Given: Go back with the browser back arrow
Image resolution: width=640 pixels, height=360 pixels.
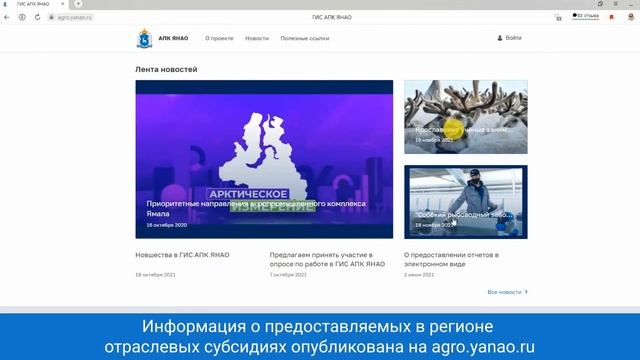Looking at the screenshot, I should click(7, 17).
